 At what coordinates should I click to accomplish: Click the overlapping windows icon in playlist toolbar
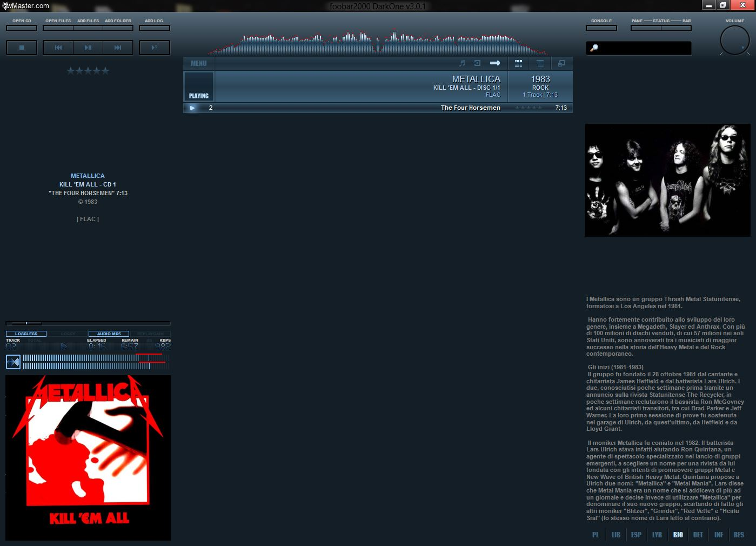[x=562, y=63]
